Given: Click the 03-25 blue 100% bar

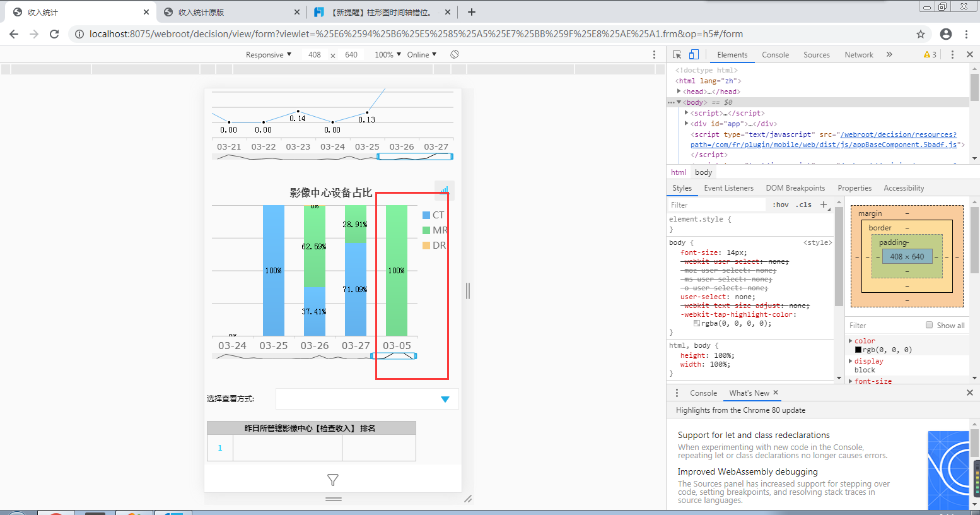Looking at the screenshot, I should tap(274, 270).
